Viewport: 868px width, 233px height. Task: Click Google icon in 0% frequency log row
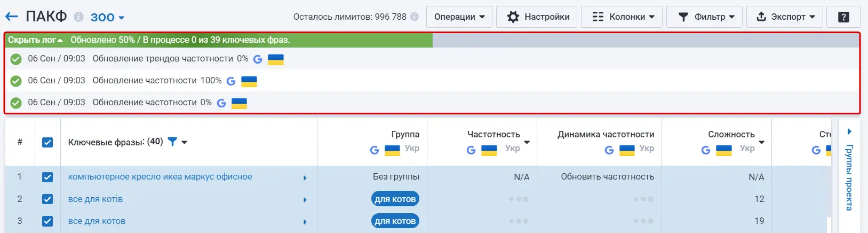click(x=221, y=103)
